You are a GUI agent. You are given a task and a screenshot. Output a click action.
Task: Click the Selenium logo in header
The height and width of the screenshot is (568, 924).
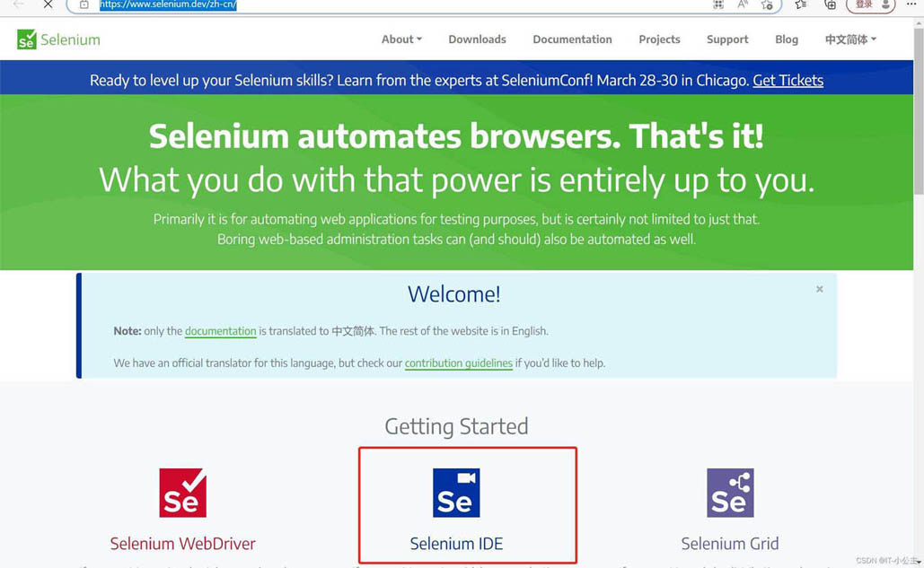(57, 39)
